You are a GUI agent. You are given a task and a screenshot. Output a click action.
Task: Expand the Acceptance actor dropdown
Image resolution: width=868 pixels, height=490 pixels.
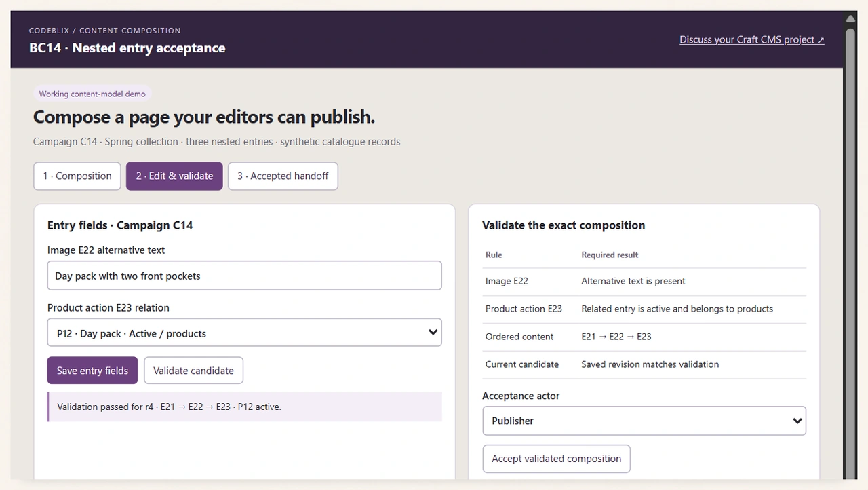[x=644, y=421]
